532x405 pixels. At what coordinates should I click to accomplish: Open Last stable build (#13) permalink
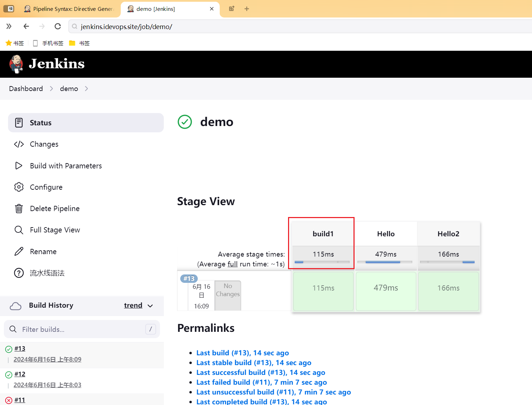(254, 363)
